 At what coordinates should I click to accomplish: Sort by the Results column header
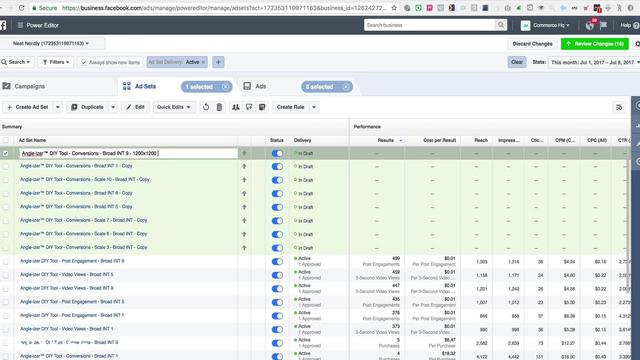(385, 140)
